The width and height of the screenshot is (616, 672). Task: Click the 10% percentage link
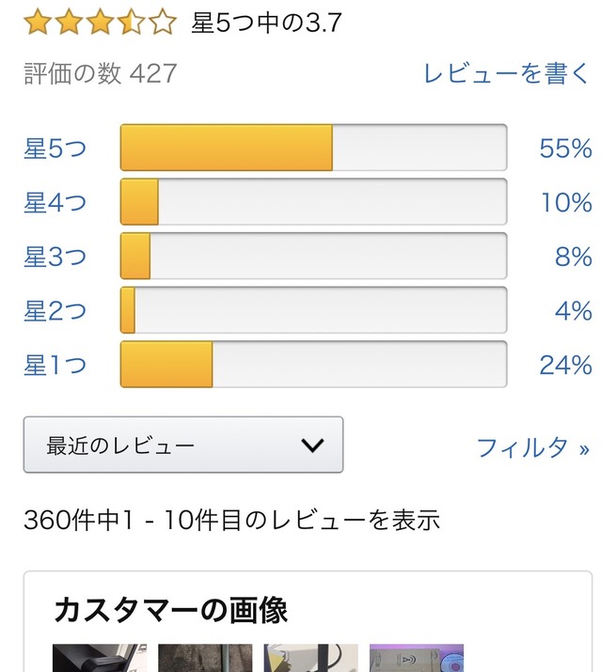pyautogui.click(x=566, y=202)
